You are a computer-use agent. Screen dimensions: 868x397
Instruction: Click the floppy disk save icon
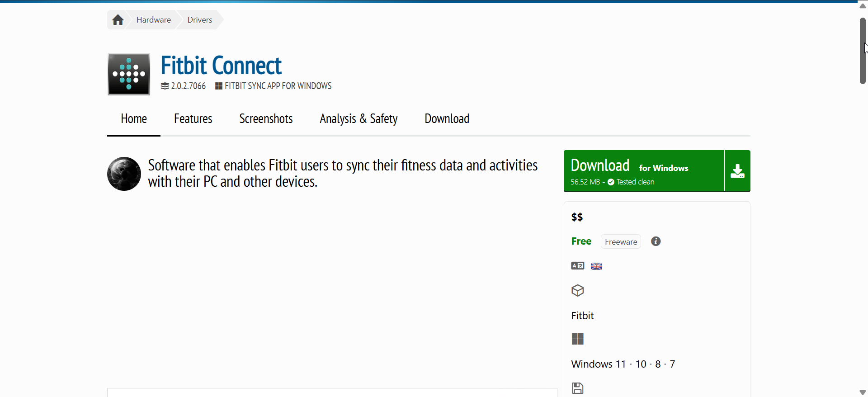[578, 388]
